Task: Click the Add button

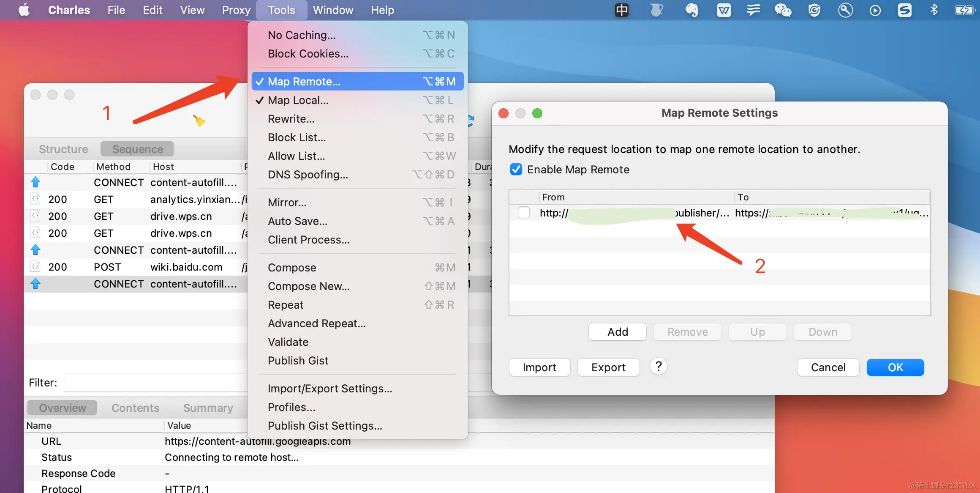Action: (x=617, y=332)
